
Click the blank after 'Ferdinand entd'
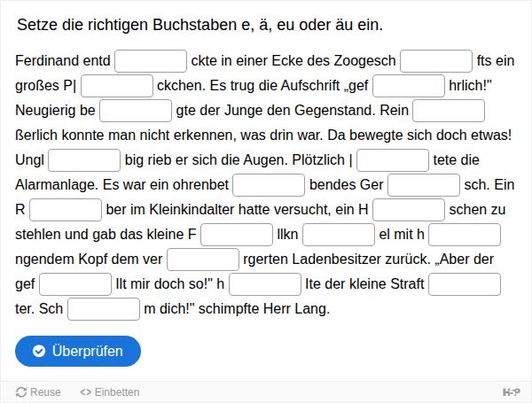coord(151,61)
